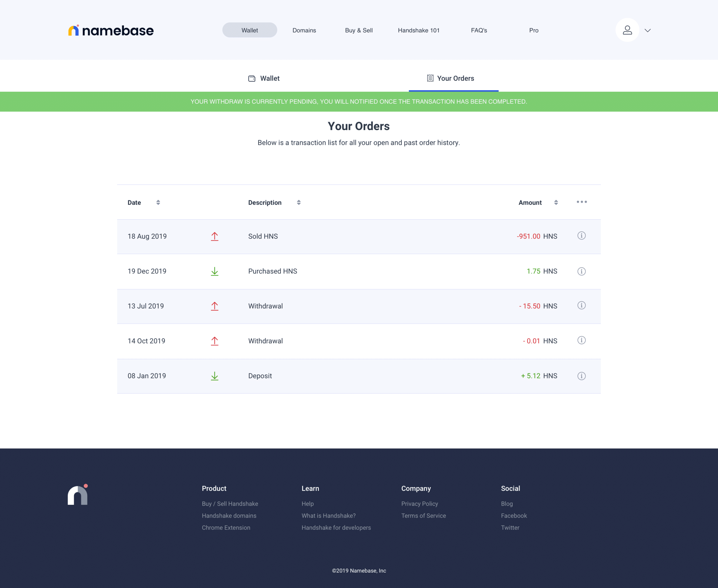Open Chrome Extension footer link
The width and height of the screenshot is (718, 588).
pyautogui.click(x=226, y=528)
